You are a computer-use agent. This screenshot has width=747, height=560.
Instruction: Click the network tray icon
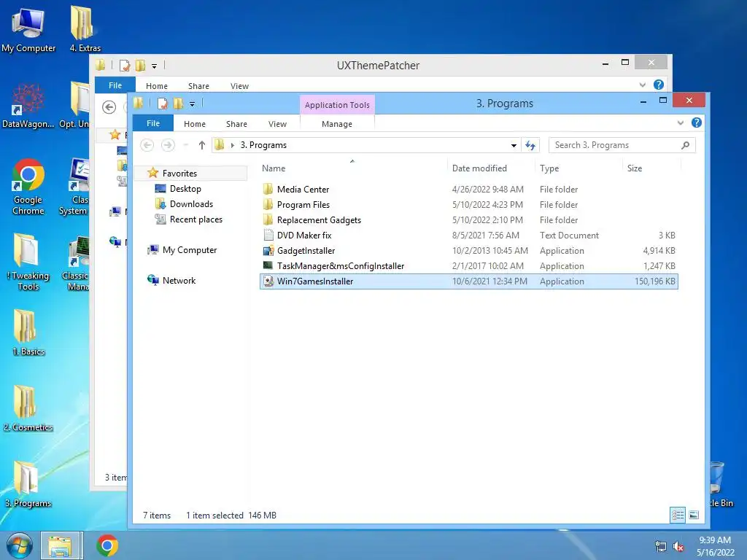[x=661, y=547]
